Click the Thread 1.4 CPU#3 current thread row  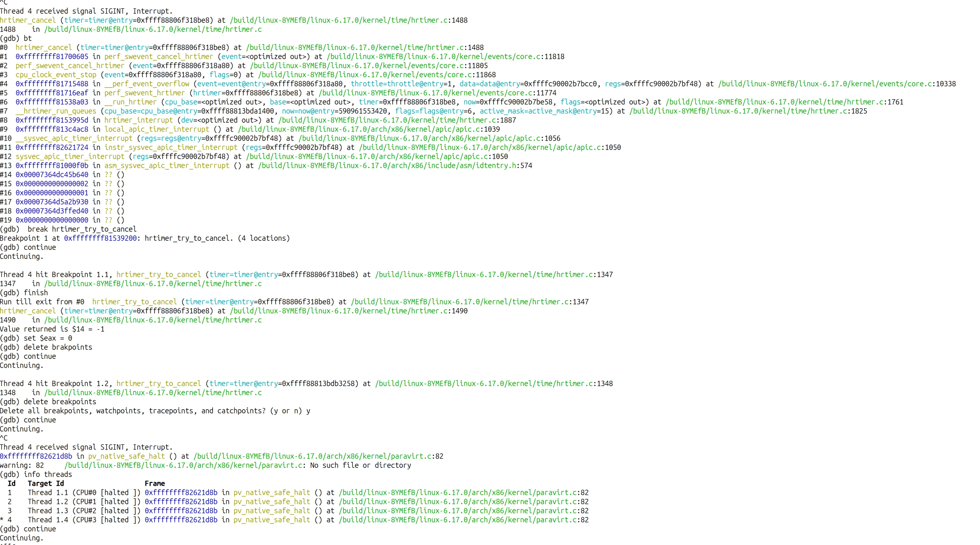[84, 520]
